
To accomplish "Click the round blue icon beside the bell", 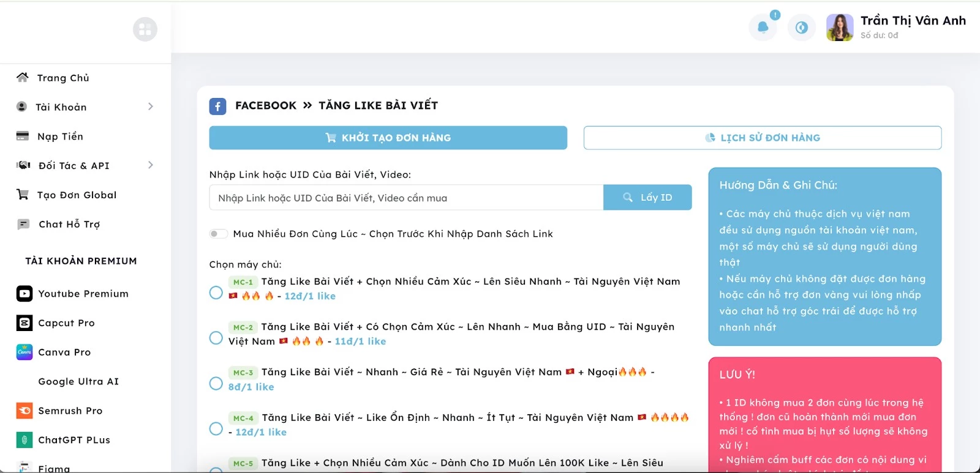I will [x=801, y=28].
